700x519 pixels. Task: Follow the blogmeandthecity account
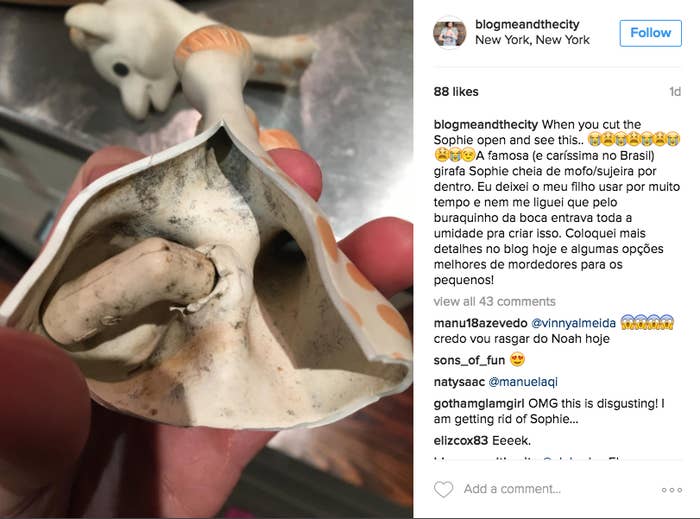(650, 33)
